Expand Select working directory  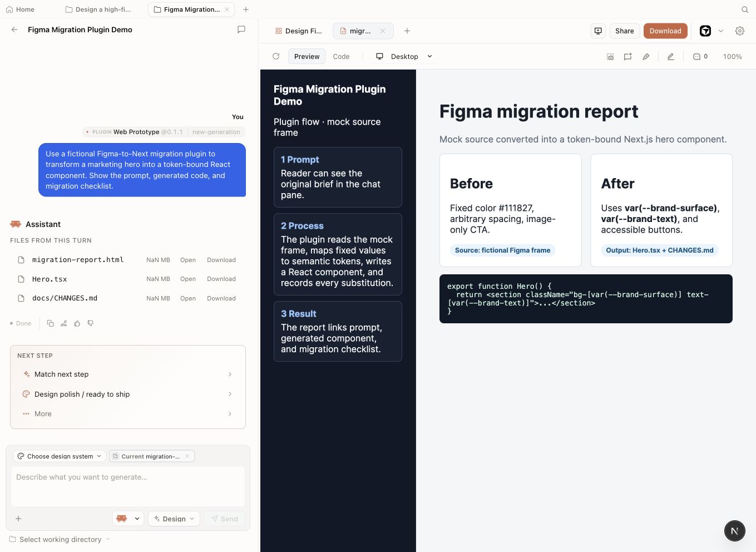[60, 539]
